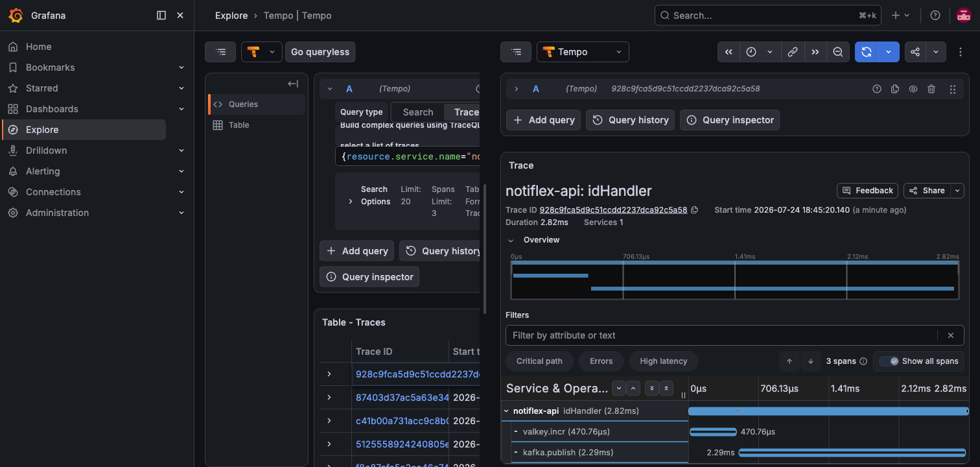The height and width of the screenshot is (467, 980).
Task: Open Query history in the right pane
Action: (x=631, y=120)
